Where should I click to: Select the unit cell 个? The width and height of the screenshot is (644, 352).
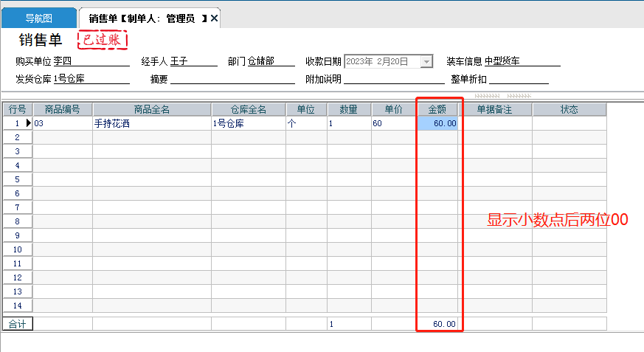[306, 123]
